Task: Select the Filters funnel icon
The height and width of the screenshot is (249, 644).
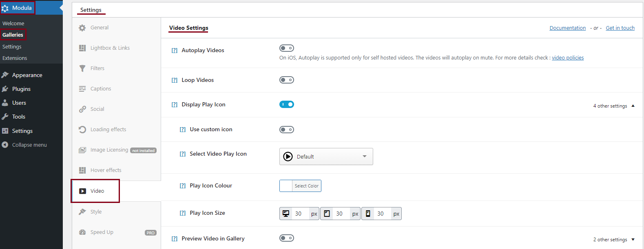Action: tap(82, 68)
